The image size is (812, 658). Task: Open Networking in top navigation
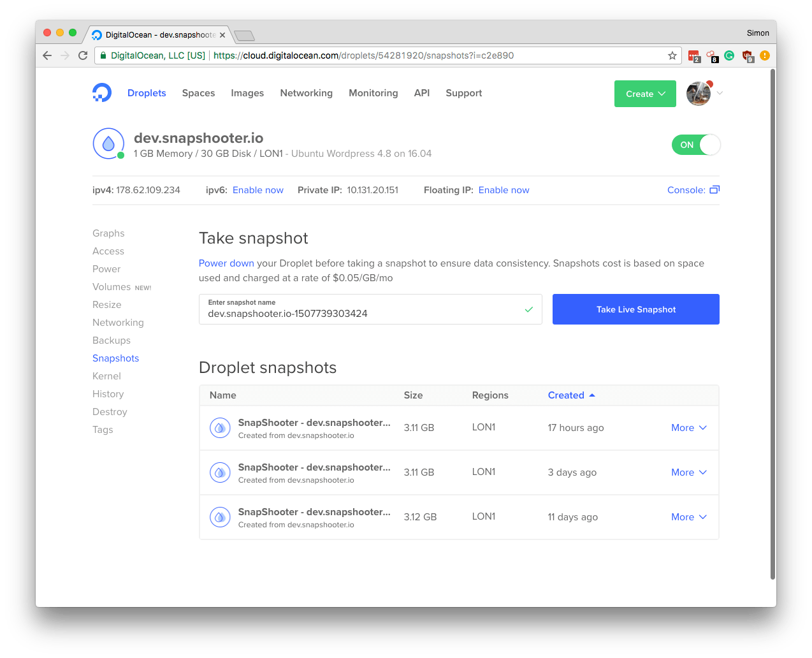307,93
